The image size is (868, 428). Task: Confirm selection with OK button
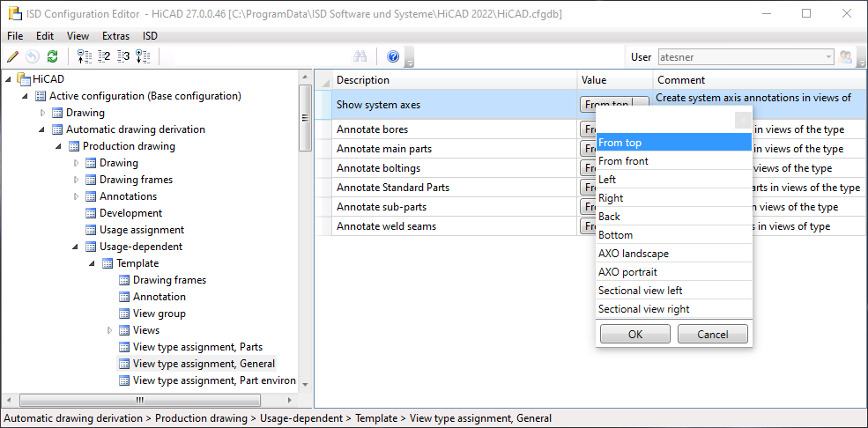point(635,334)
